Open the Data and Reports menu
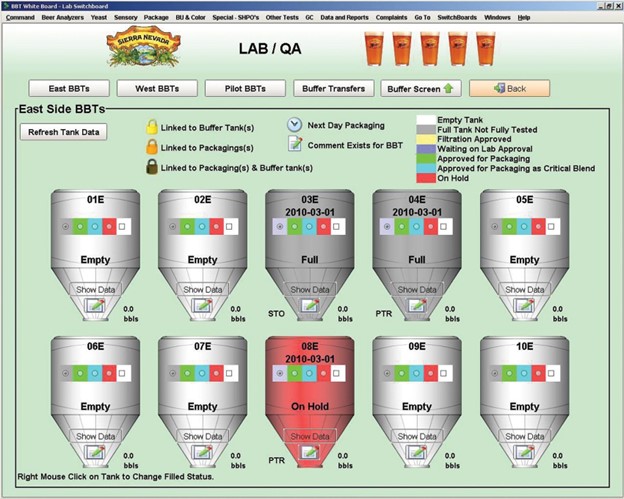The image size is (624, 499). (x=343, y=17)
